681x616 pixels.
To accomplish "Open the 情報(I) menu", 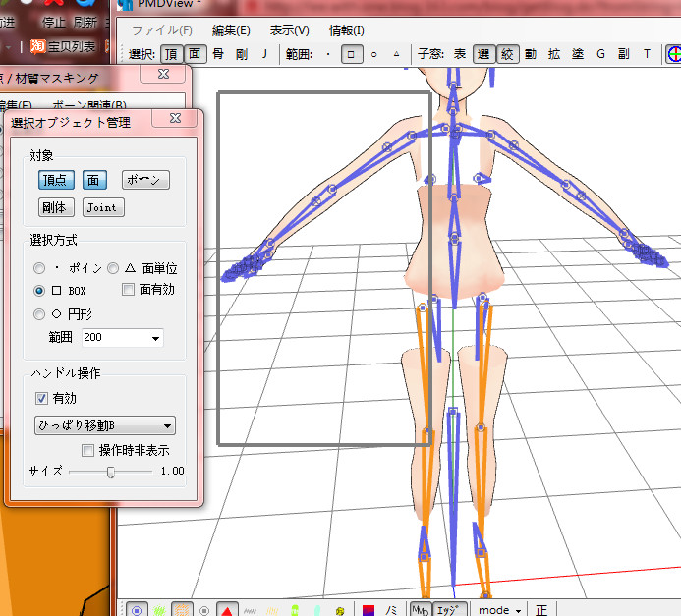I will click(346, 30).
